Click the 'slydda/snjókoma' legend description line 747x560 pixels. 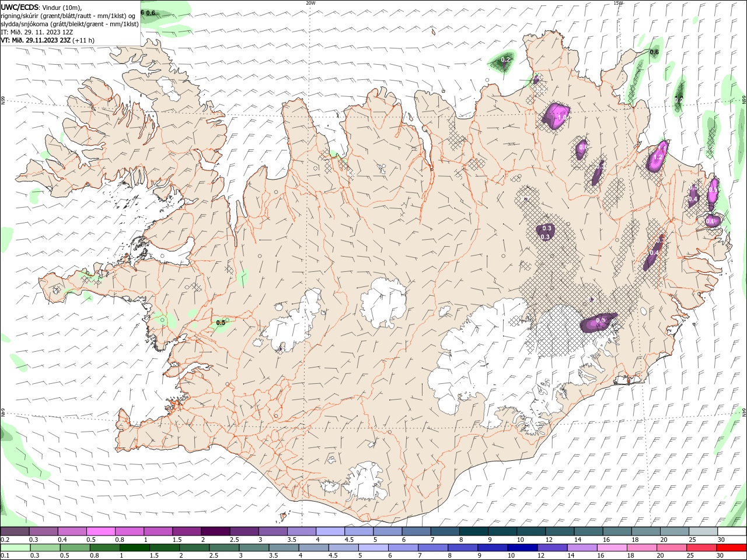69,24
